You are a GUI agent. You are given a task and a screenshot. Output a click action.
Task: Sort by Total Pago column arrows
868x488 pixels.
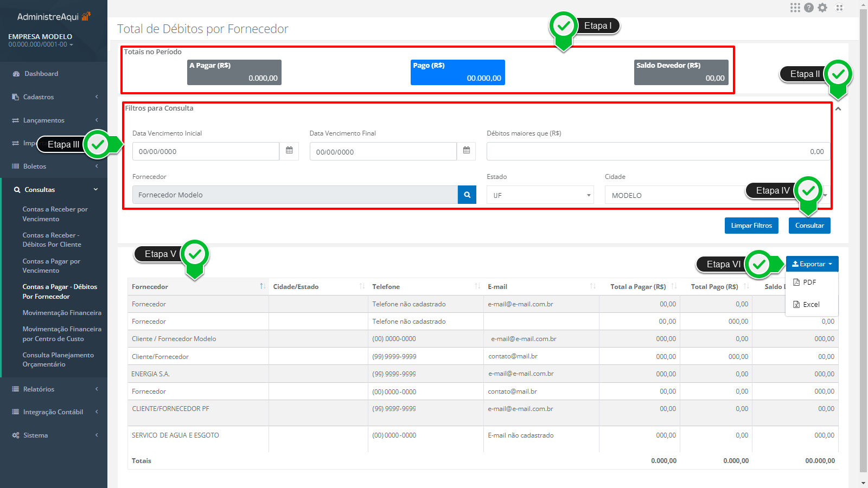(x=746, y=286)
